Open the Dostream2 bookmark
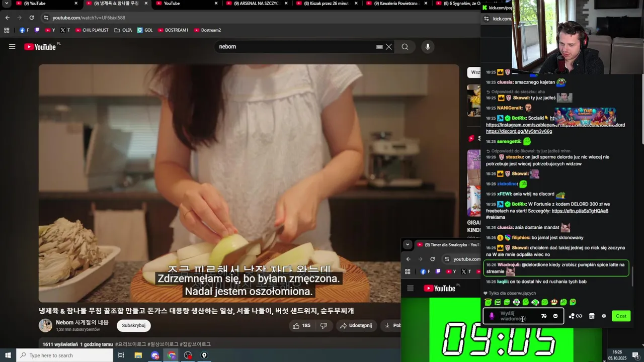The height and width of the screenshot is (362, 644). 207,30
